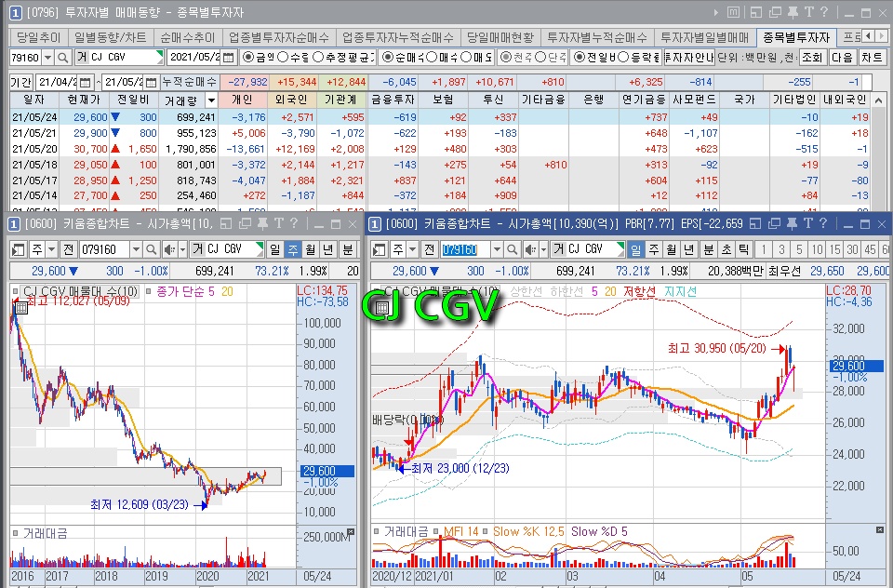Switch to 일별동향/차트 tab
This screenshot has height=588, width=893.
point(111,37)
